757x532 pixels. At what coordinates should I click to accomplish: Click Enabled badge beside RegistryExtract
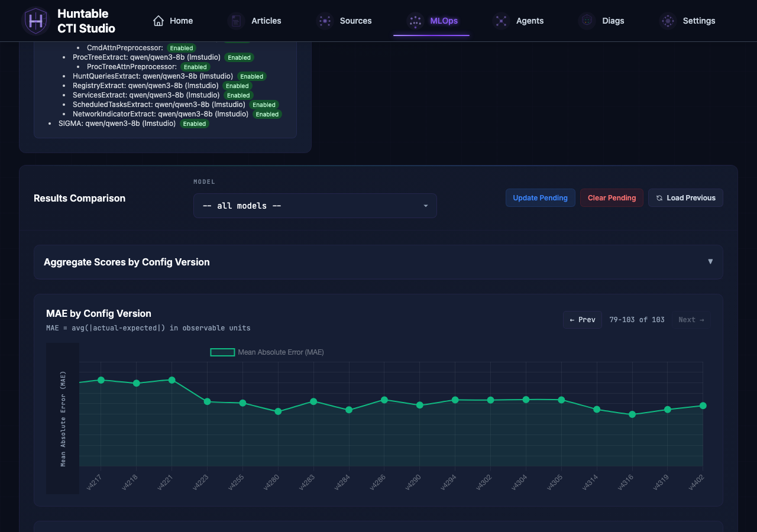[x=237, y=86]
